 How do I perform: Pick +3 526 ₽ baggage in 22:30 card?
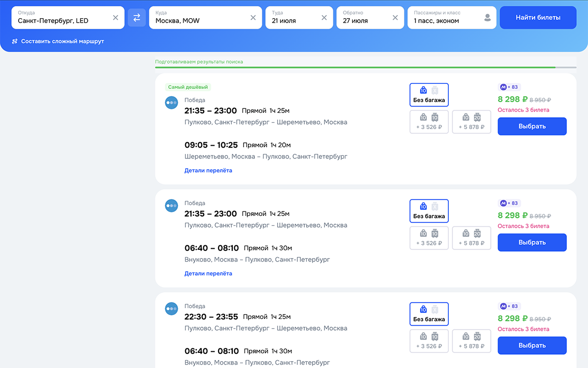[x=429, y=342]
